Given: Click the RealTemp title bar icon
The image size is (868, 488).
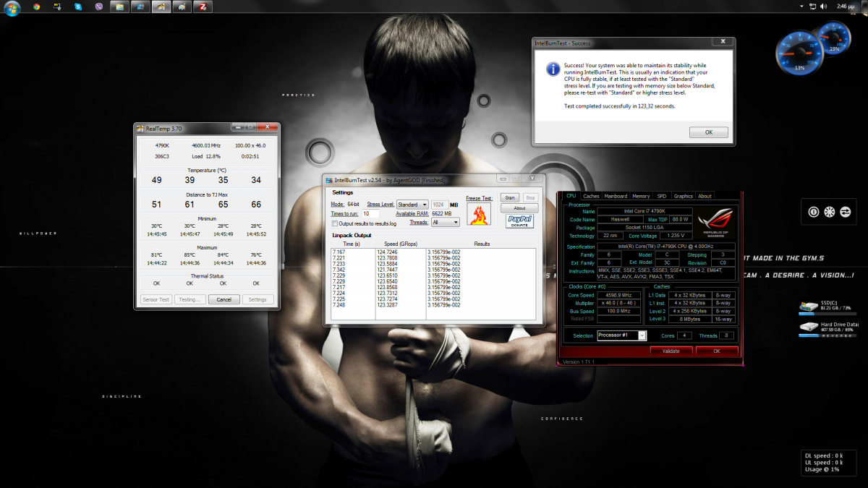Looking at the screenshot, I should point(141,128).
